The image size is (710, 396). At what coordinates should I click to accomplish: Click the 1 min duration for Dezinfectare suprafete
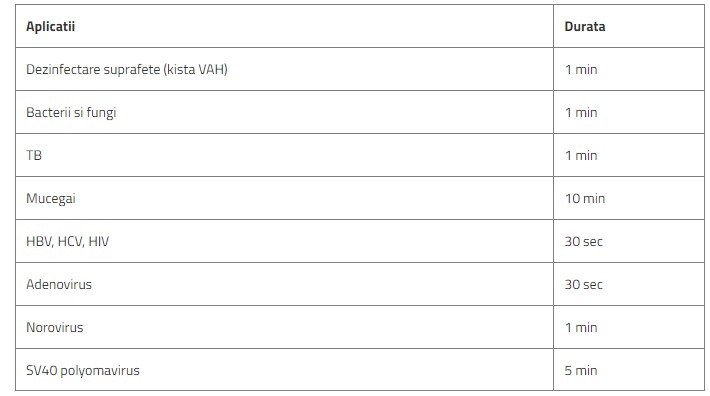pos(581,69)
